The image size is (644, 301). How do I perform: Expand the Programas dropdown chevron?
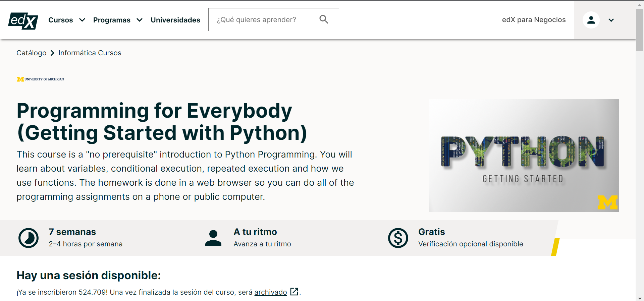click(140, 20)
